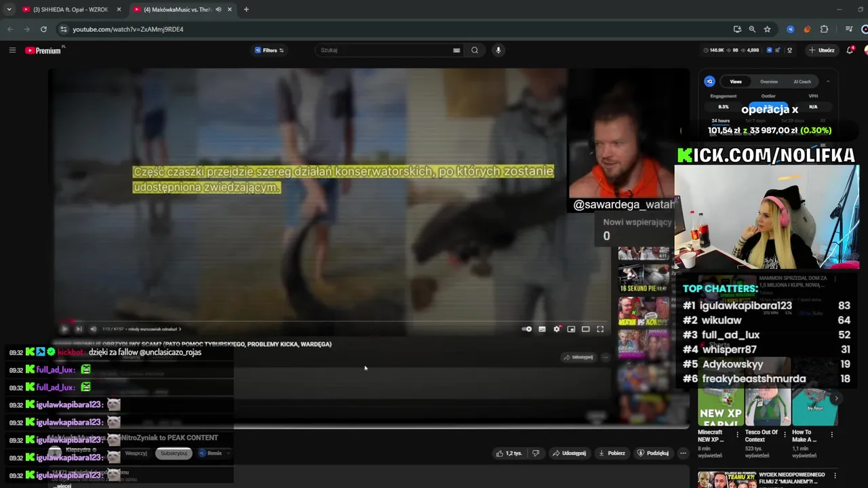Go to YouTube Premium home logo
Viewport: 868px width, 488px height.
(x=43, y=50)
